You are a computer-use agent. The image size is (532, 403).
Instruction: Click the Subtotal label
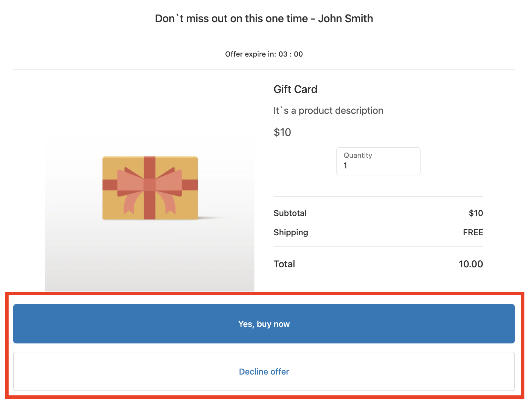pos(290,213)
